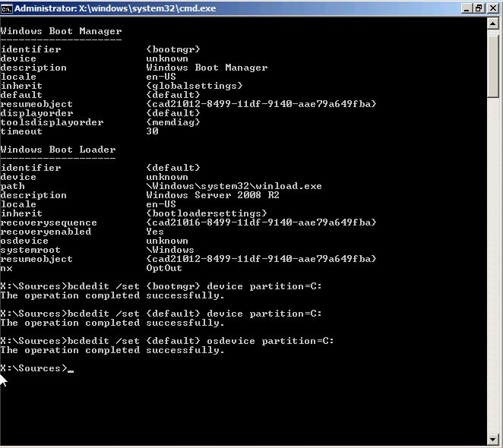The width and height of the screenshot is (503, 448).
Task: Click the title bar text 'Administrator: X:\windows\system32\cmd.exe'
Action: click(115, 8)
